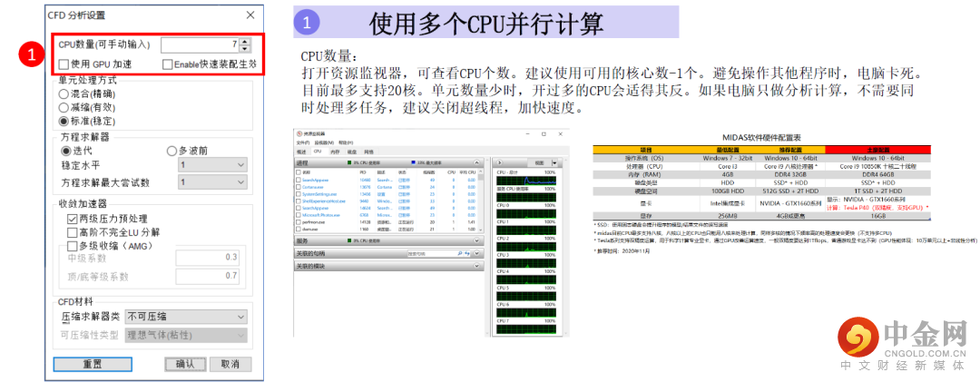Image resolution: width=980 pixels, height=382 pixels.
Task: Select the 混合(精确) radio option
Action: (64, 93)
